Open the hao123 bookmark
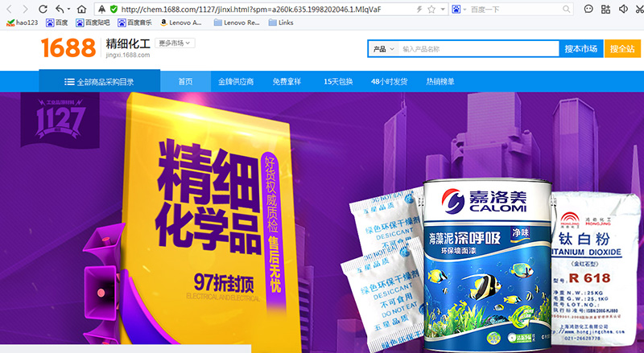Image resolution: width=644 pixels, height=353 pixels. pyautogui.click(x=23, y=23)
